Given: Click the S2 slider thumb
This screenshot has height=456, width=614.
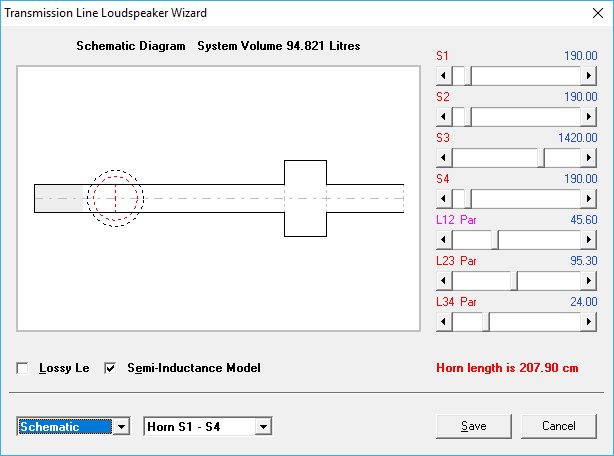Looking at the screenshot, I should pyautogui.click(x=468, y=117).
